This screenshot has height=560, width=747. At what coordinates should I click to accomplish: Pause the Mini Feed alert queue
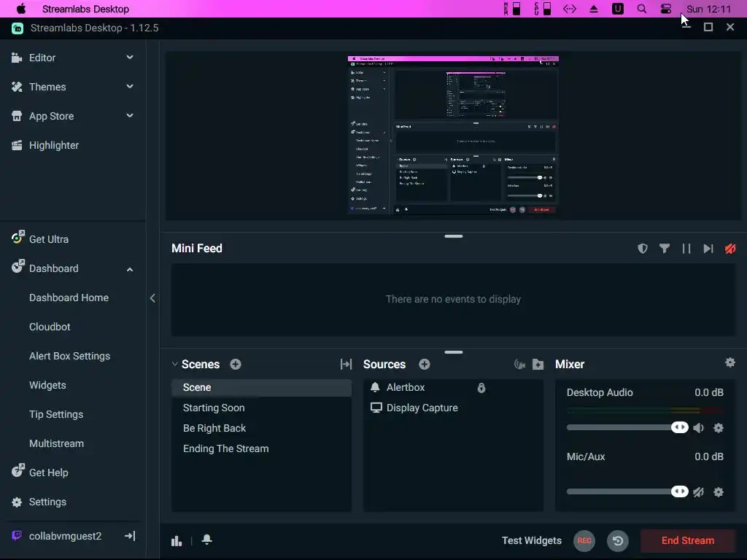686,248
